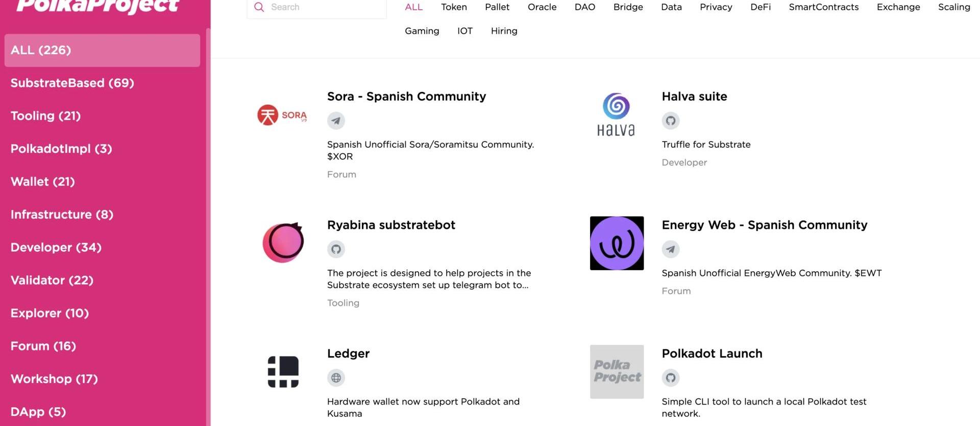Screen dimensions: 980x426
Task: Click 'Spanish Unofficial EnergyWeb Community. $EWT' text
Action: (x=771, y=273)
